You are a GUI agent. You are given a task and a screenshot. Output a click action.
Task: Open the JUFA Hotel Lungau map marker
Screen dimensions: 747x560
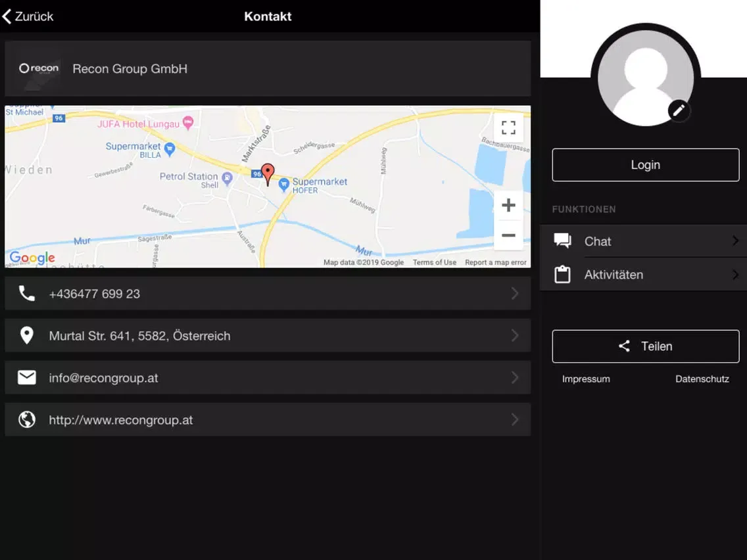coord(188,123)
